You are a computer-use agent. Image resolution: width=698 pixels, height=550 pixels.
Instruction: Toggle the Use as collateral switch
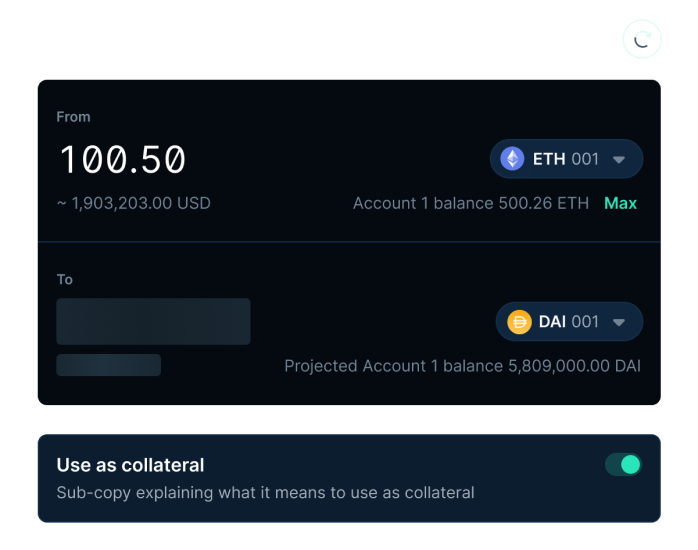623,465
